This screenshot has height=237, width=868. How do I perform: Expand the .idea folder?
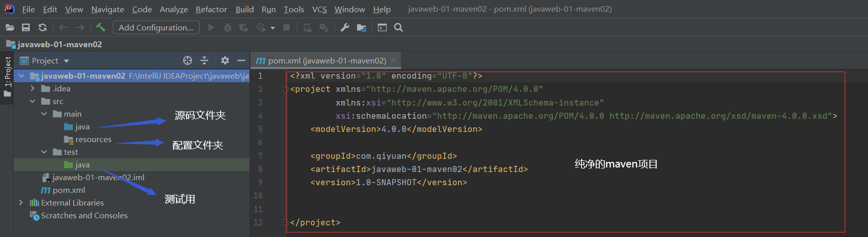tap(32, 88)
